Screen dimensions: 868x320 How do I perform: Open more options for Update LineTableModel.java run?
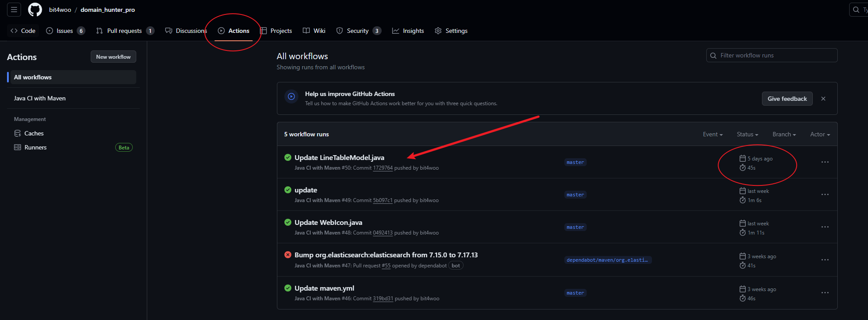click(825, 162)
